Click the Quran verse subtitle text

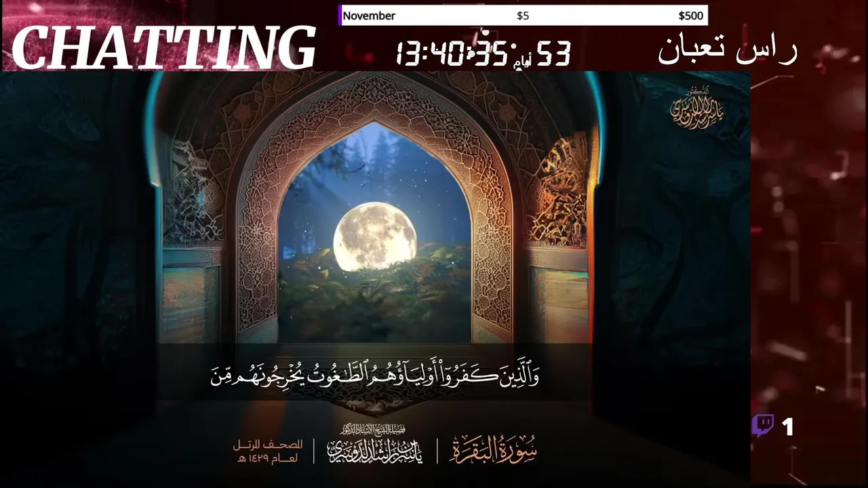click(375, 374)
